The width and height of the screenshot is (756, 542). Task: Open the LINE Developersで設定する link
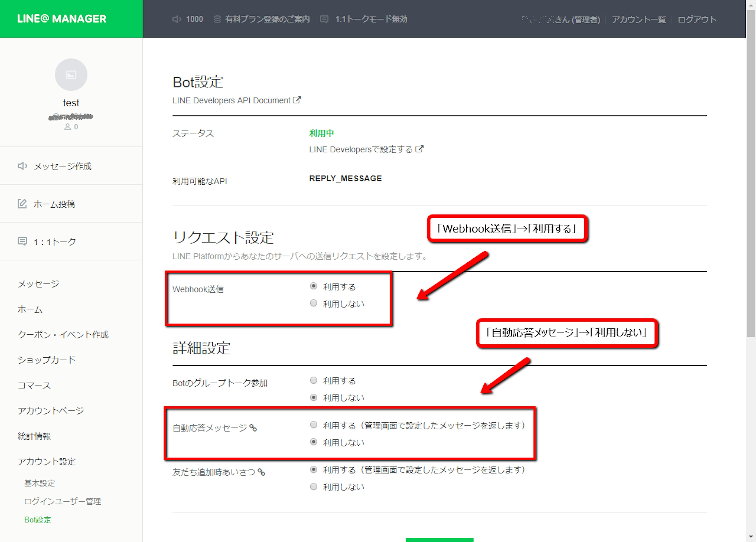[x=361, y=150]
